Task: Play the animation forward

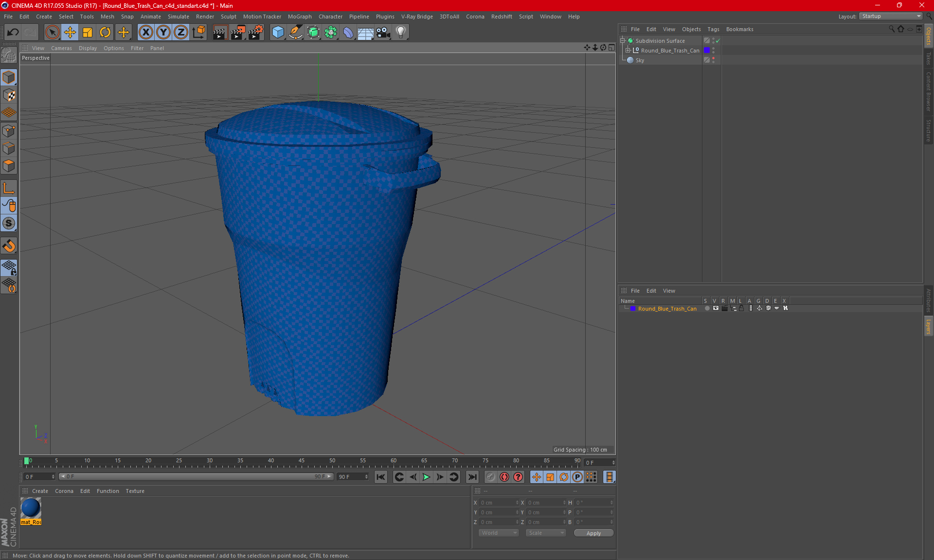Action: click(x=426, y=477)
